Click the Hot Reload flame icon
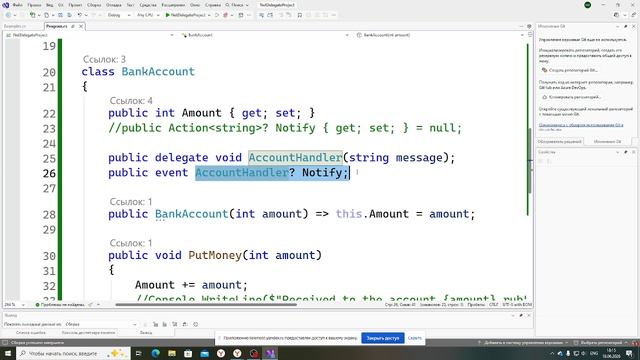 pos(226,15)
